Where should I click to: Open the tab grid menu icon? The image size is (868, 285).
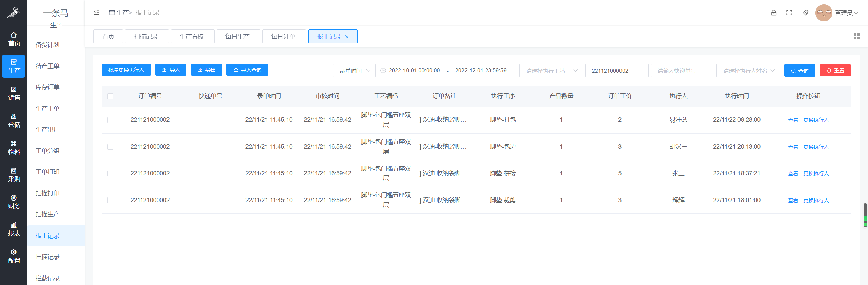(856, 36)
